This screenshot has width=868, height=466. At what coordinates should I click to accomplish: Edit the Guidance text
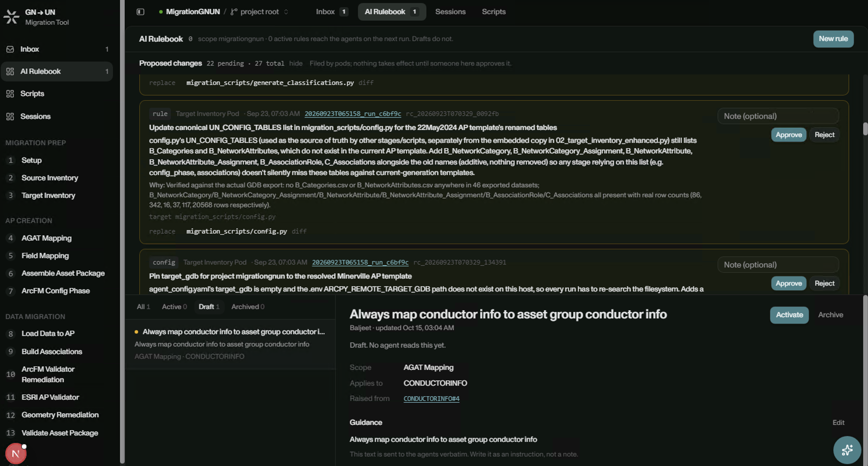click(838, 422)
